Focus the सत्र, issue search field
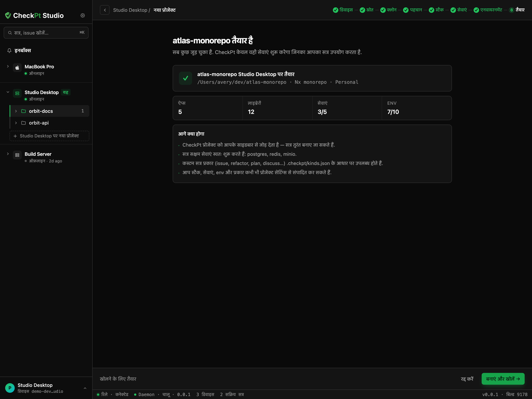 click(x=46, y=33)
